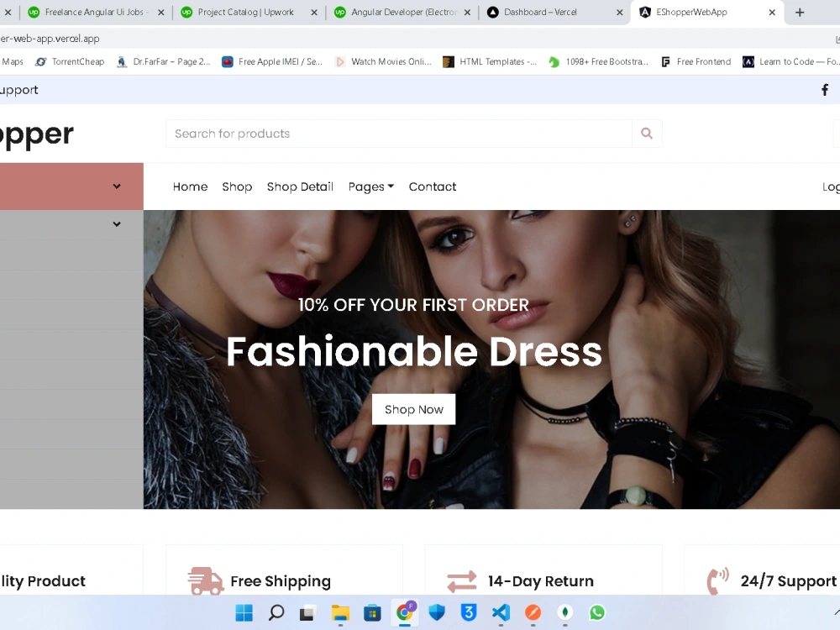Expand the gray sidebar submenu chevron

click(117, 224)
